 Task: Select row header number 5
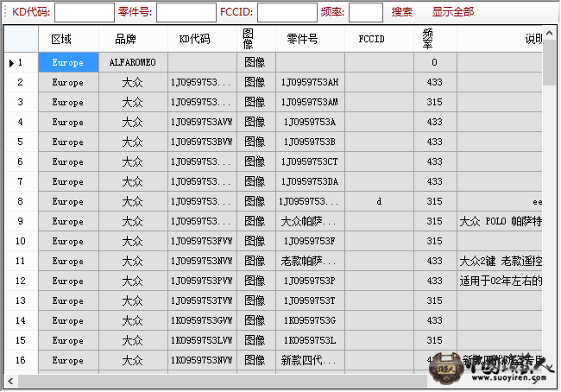tap(21, 142)
